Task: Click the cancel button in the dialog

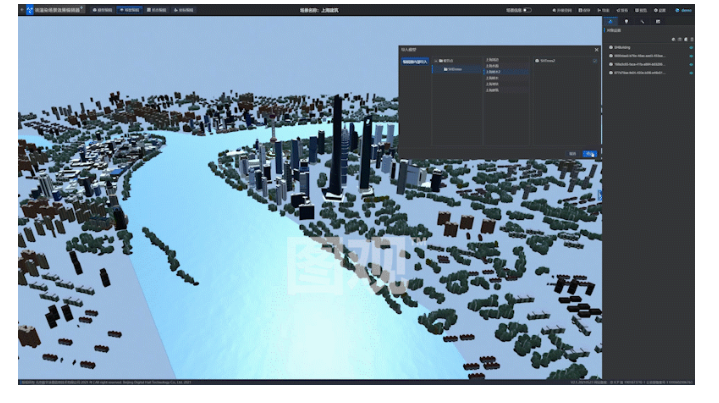Action: tap(572, 154)
